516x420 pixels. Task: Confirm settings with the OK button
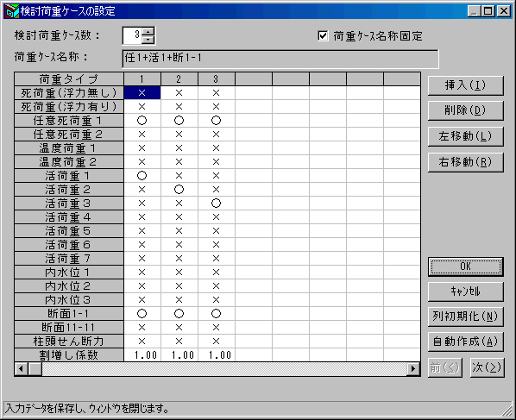pos(465,266)
